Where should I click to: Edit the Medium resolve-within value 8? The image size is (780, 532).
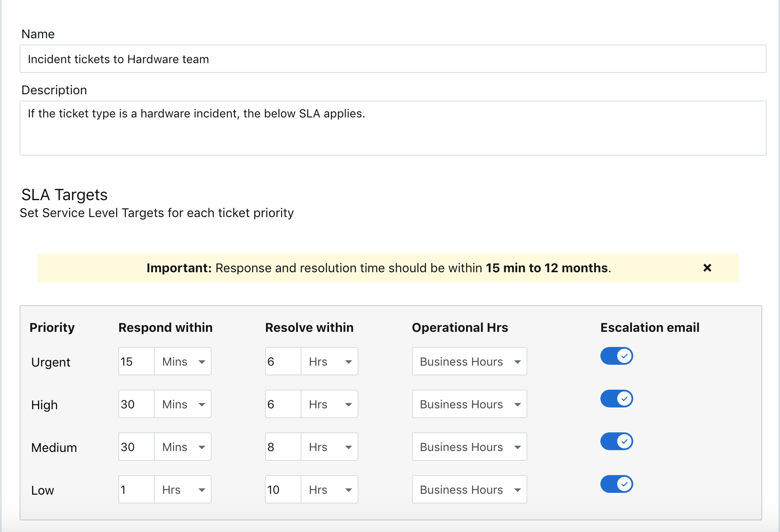(x=283, y=447)
